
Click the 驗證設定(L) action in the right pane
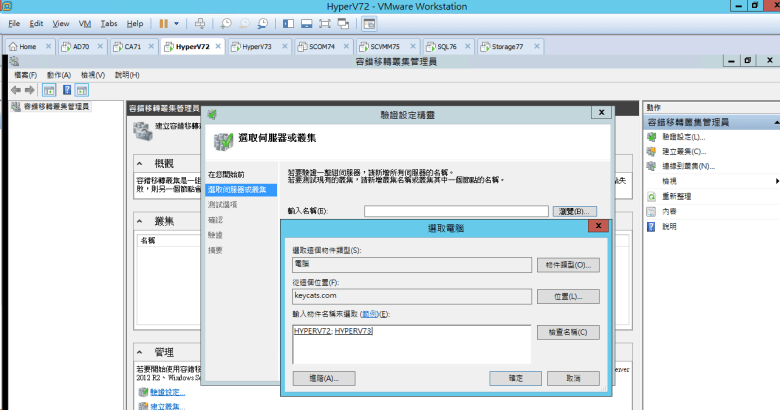pyautogui.click(x=683, y=136)
